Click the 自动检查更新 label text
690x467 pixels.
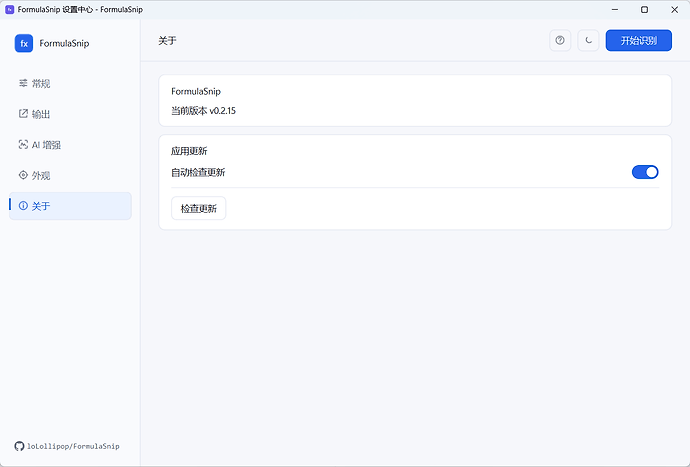[x=198, y=172]
